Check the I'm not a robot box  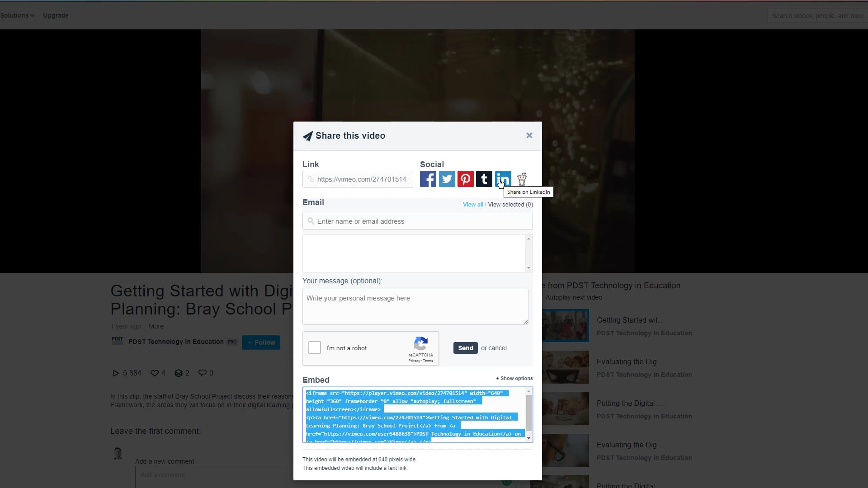(315, 347)
